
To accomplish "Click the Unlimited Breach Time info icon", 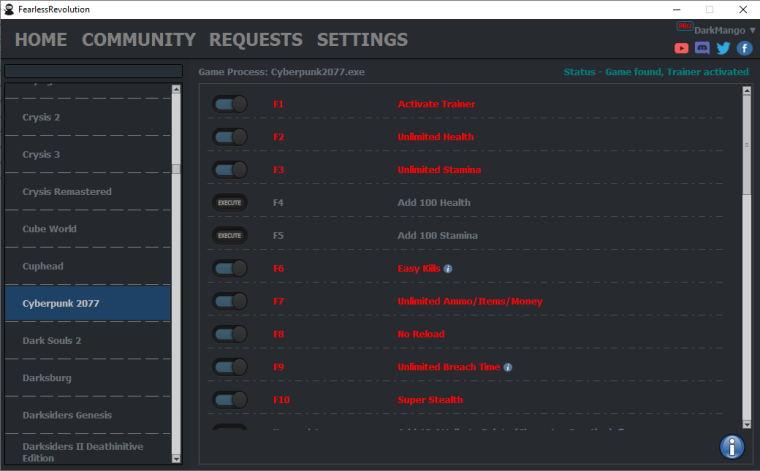I will click(x=507, y=367).
